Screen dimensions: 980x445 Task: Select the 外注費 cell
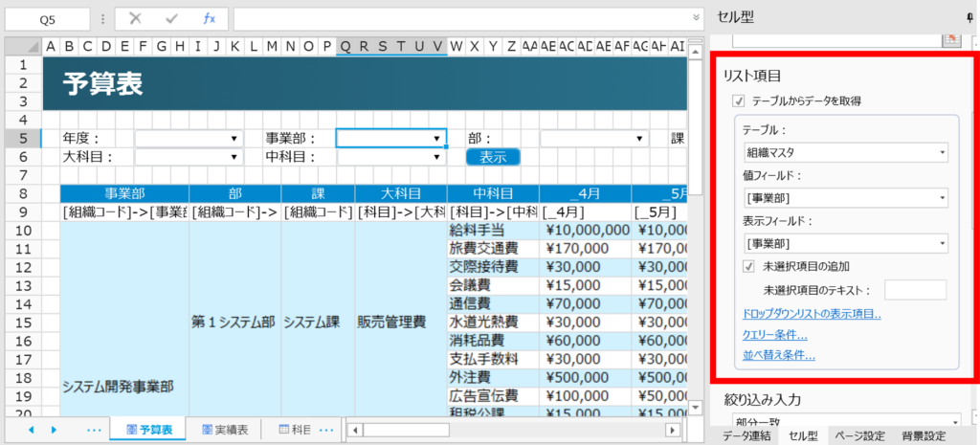(x=493, y=377)
